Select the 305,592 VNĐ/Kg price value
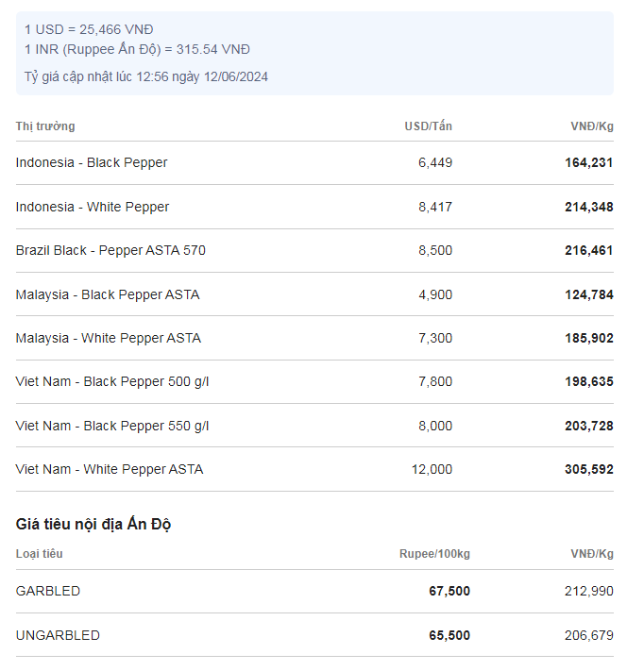This screenshot has height=671, width=644. tap(589, 469)
